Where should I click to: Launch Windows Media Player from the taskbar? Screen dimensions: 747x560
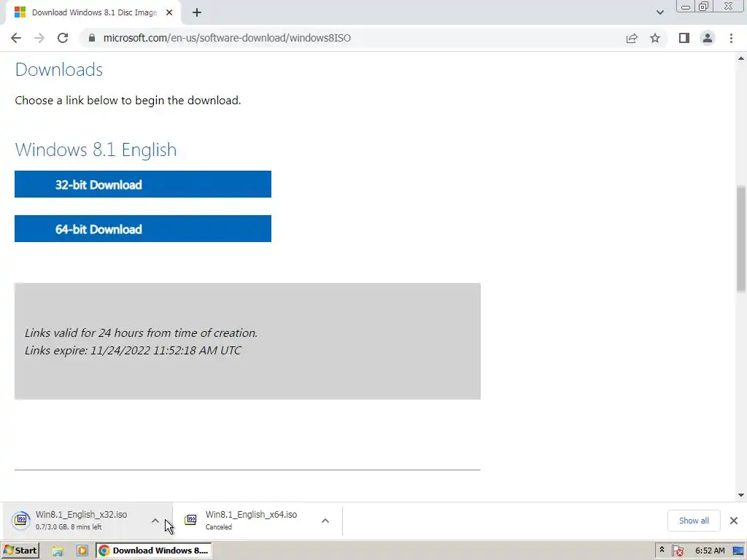(82, 551)
